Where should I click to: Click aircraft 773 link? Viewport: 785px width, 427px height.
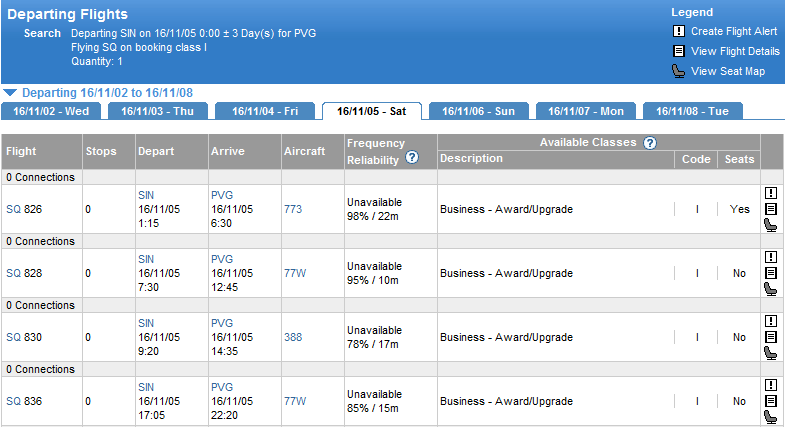pyautogui.click(x=293, y=210)
